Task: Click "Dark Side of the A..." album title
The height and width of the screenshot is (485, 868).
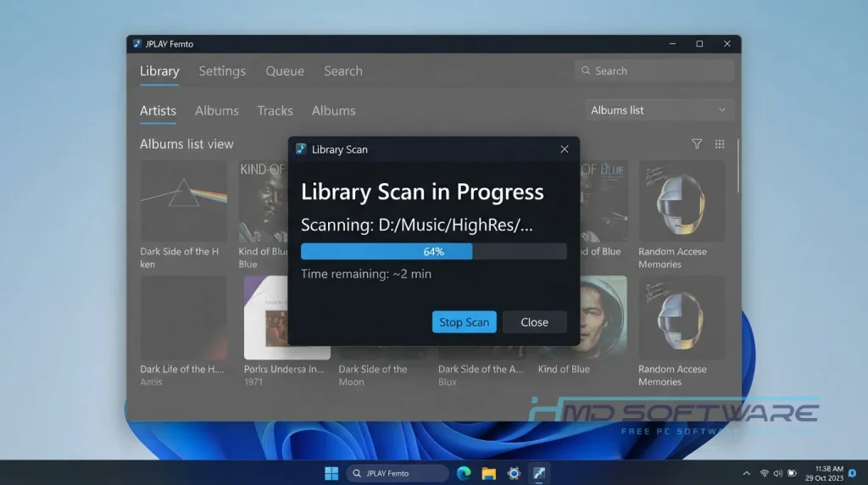Action: click(x=481, y=370)
